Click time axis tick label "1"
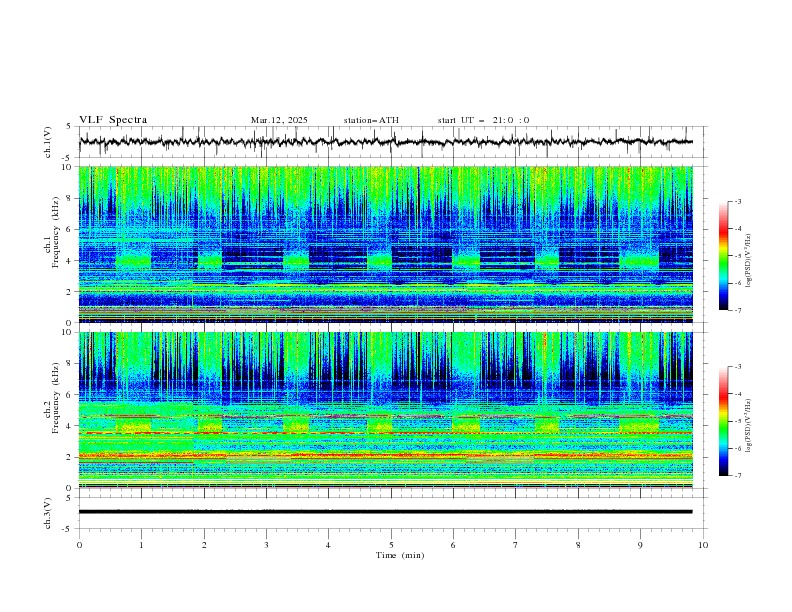Image resolution: width=792 pixels, height=612 pixels. 141,545
